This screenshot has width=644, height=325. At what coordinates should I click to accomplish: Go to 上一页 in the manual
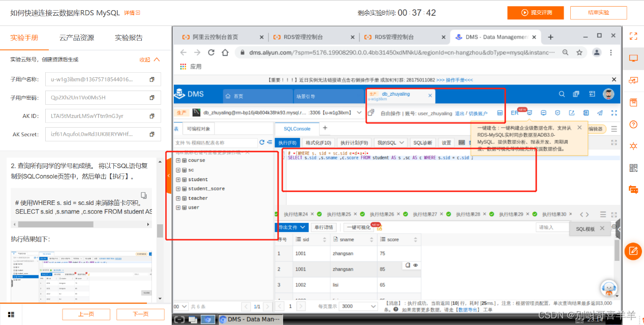[x=86, y=314]
